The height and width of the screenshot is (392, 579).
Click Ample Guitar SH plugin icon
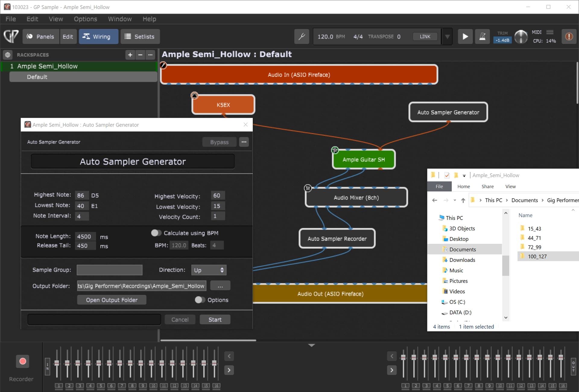coord(335,150)
